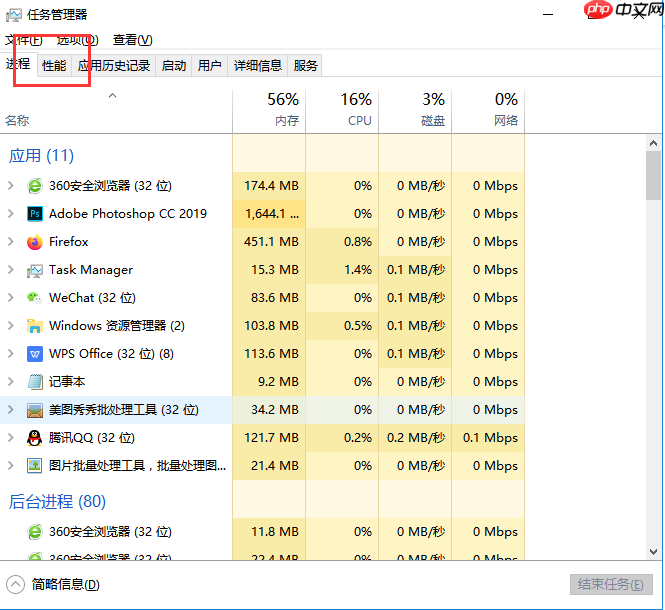The height and width of the screenshot is (610, 665).
Task: Click the 1.4% CPU cell for Task Manager
Action: (x=342, y=270)
